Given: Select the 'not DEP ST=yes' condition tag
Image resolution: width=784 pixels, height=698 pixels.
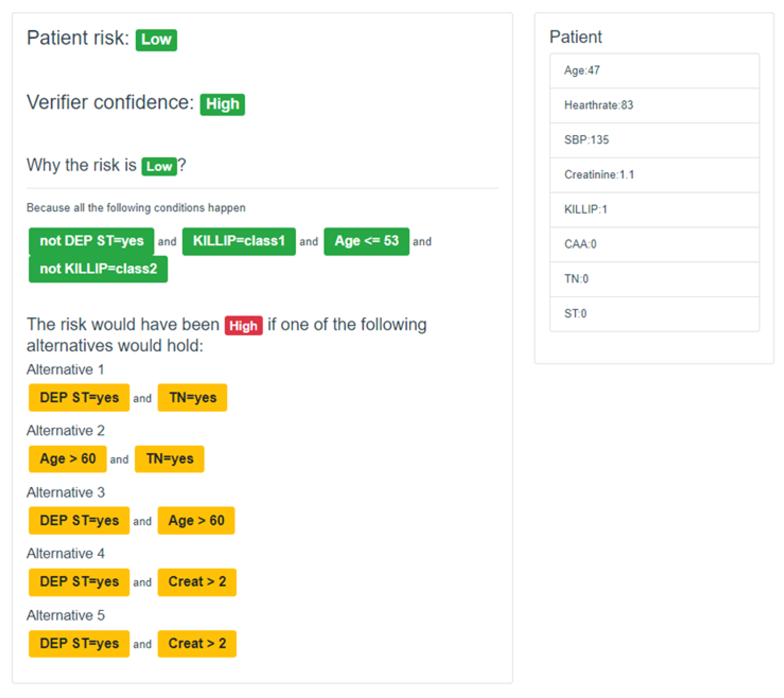Looking at the screenshot, I should click(91, 241).
